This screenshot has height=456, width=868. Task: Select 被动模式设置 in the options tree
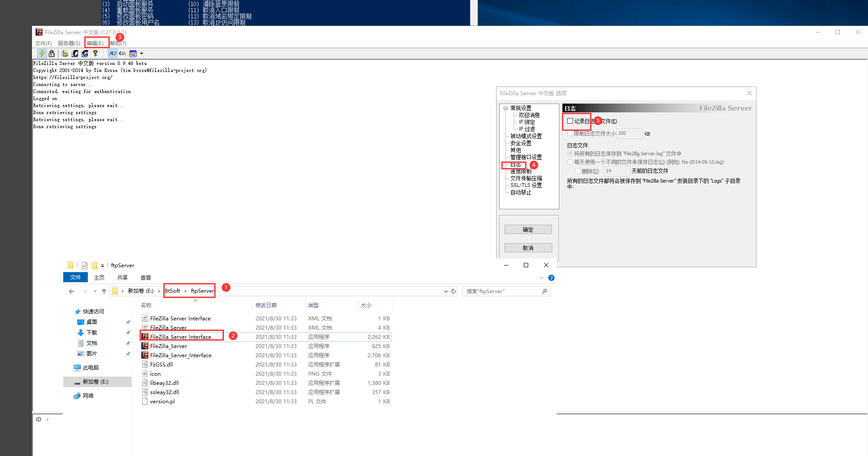tap(526, 136)
